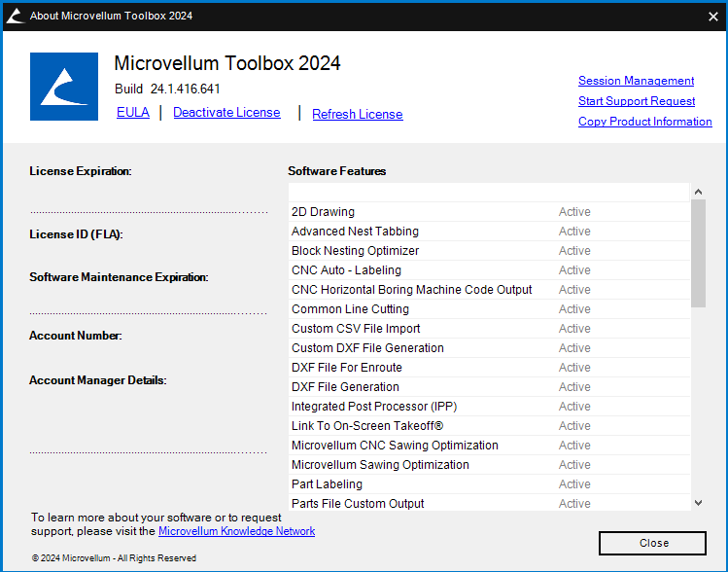The height and width of the screenshot is (572, 728).
Task: Close the About dialog with X
Action: pyautogui.click(x=713, y=17)
